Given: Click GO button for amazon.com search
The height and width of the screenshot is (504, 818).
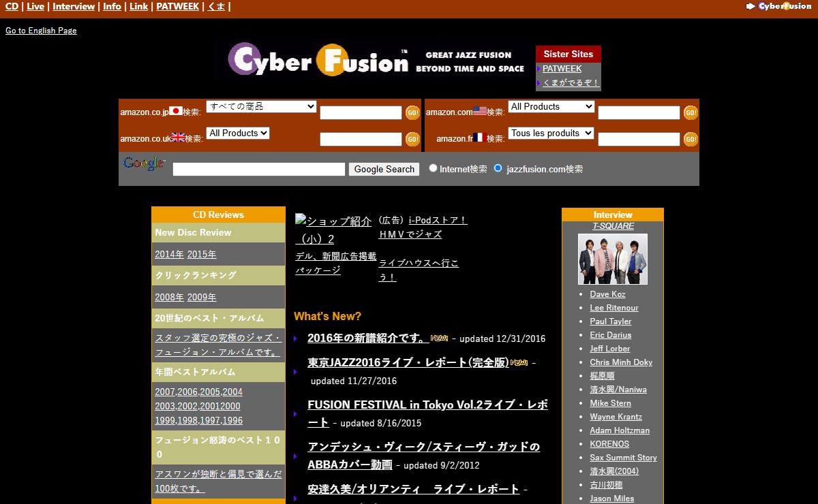Looking at the screenshot, I should click(x=691, y=113).
